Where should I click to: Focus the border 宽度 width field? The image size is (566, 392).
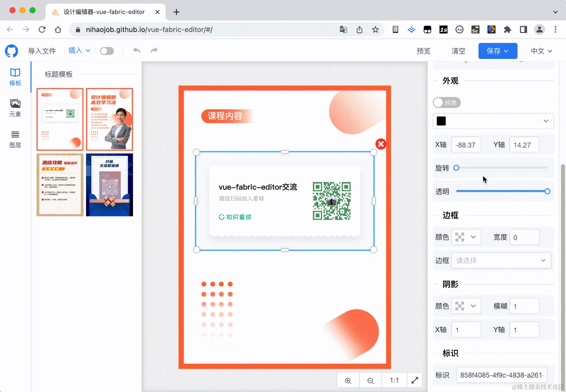click(524, 237)
